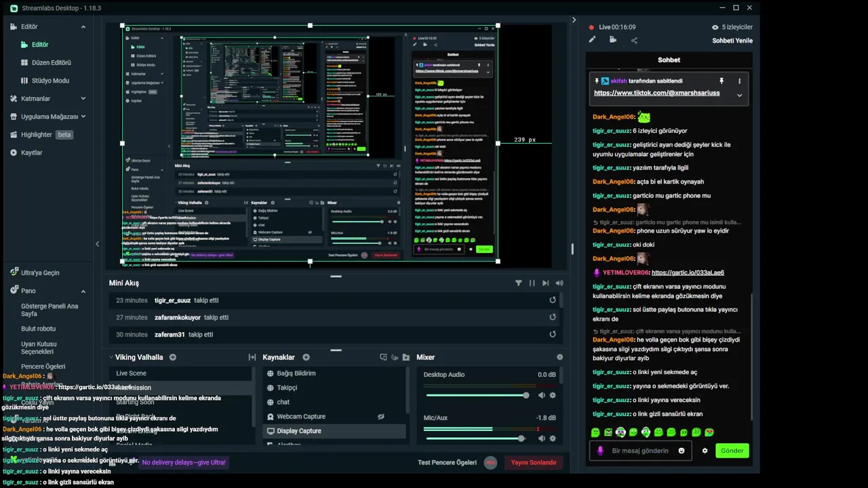This screenshot has height=488, width=868.
Task: Click the No delivery delays Ultra banner
Action: coord(183,462)
